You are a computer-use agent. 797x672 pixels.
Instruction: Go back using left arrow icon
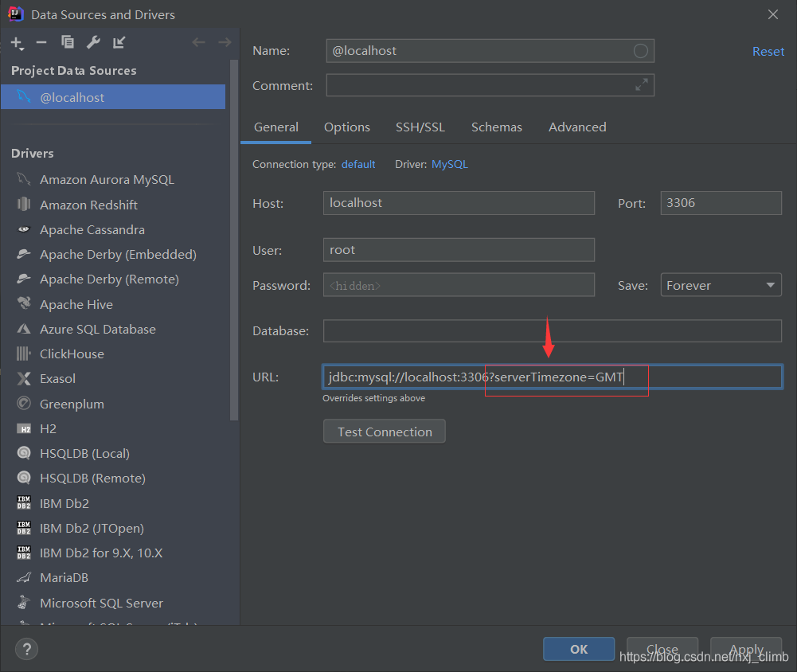(198, 42)
